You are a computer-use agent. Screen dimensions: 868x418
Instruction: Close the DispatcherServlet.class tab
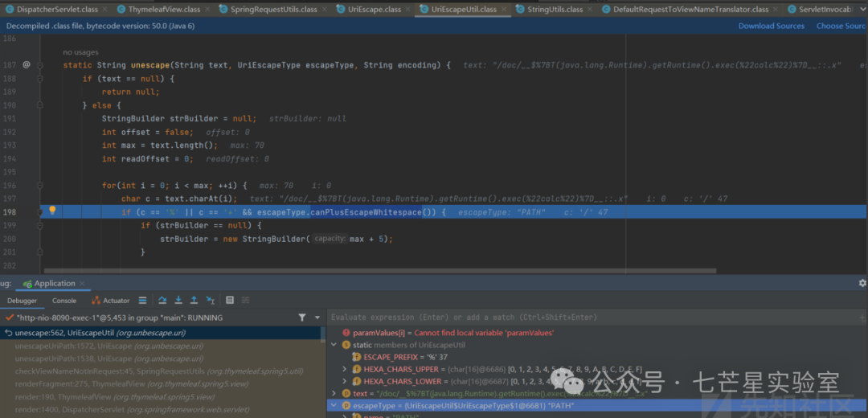tap(104, 10)
